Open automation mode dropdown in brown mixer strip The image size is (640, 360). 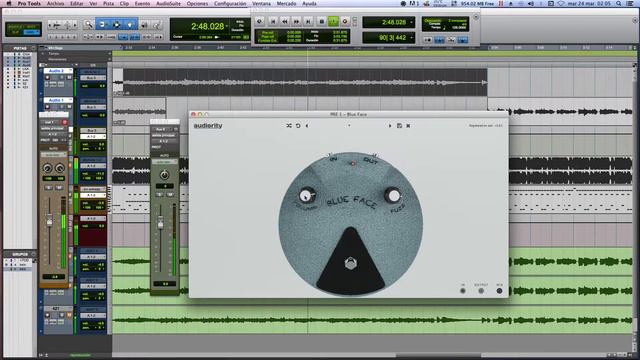pyautogui.click(x=53, y=155)
